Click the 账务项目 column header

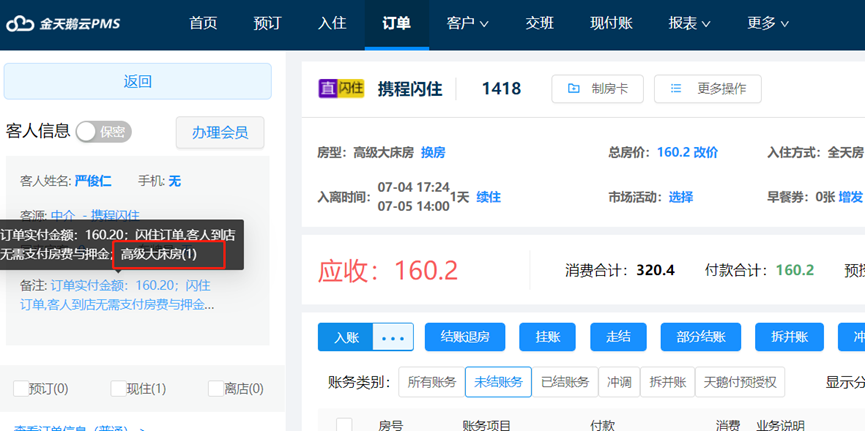[487, 425]
